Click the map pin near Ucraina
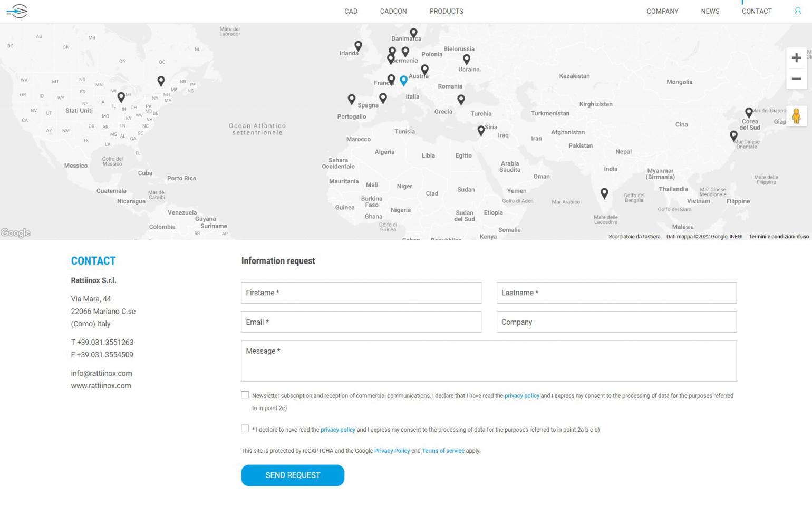 click(x=466, y=60)
